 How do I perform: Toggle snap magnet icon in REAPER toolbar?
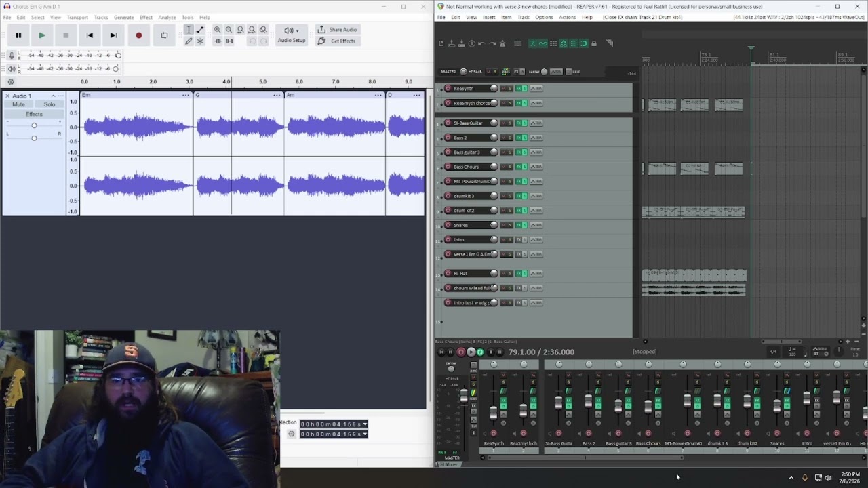[584, 43]
